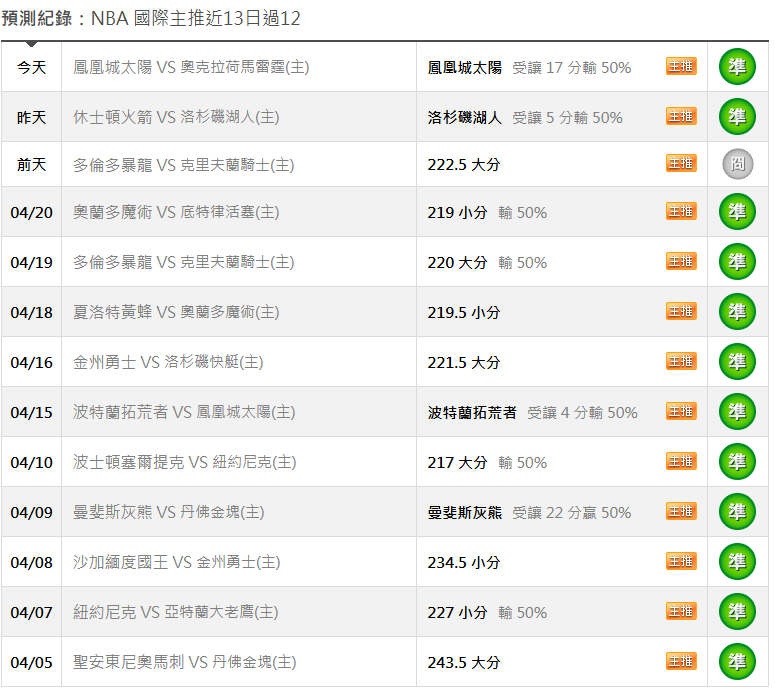Click the gray 悶 icon in 前天 row
Screen dimensions: 775x692
(737, 164)
